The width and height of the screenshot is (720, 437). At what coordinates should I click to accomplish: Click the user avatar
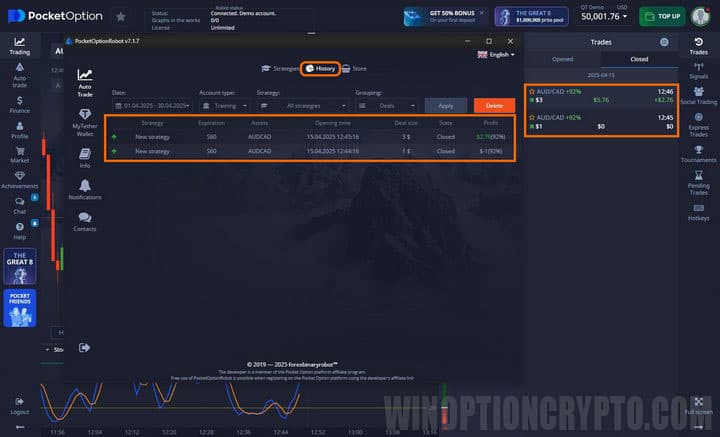point(701,17)
